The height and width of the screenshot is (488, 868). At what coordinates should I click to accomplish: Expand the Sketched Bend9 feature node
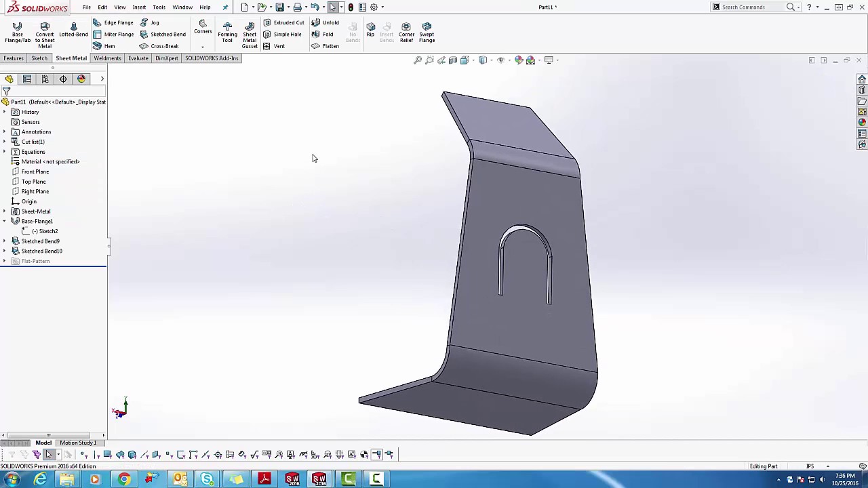coord(5,241)
